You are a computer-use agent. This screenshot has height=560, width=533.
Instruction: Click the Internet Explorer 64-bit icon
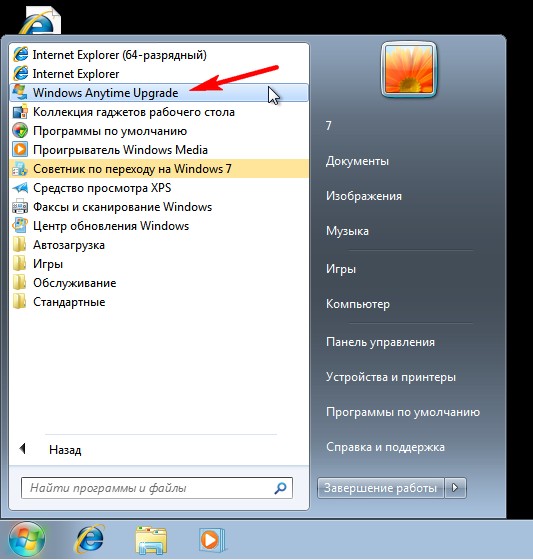point(20,55)
